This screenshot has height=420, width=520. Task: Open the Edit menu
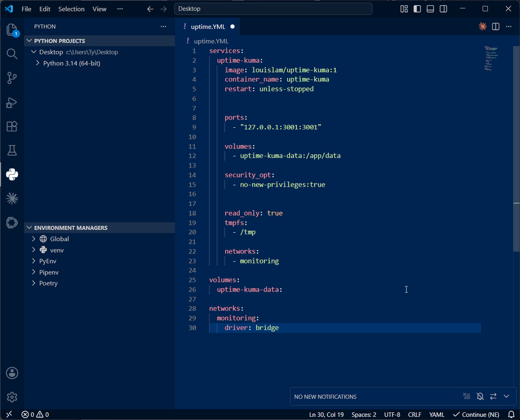(45, 9)
